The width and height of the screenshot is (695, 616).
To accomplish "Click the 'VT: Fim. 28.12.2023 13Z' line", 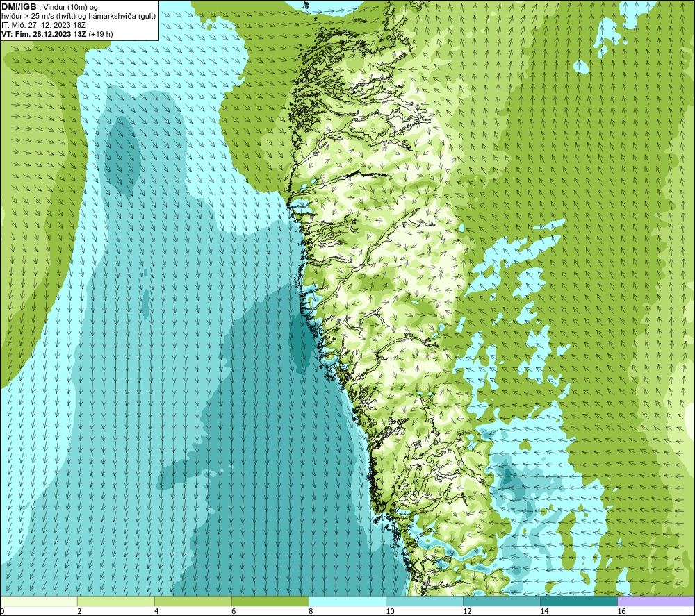I will [44, 34].
